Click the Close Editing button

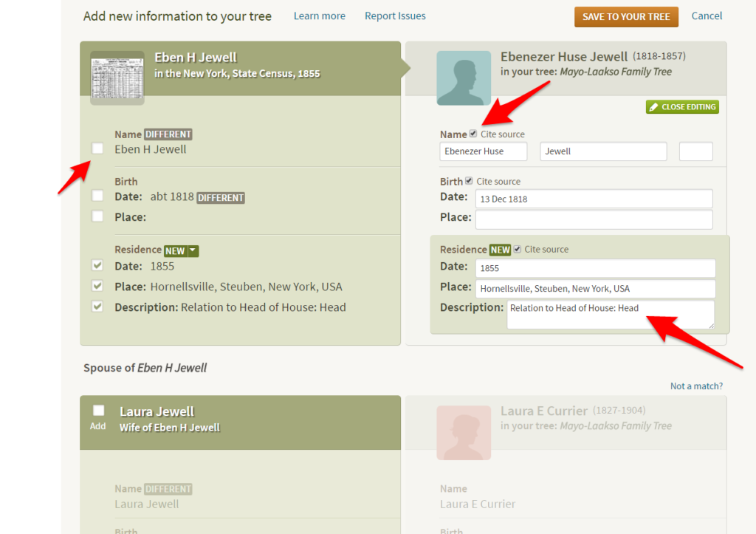point(682,106)
